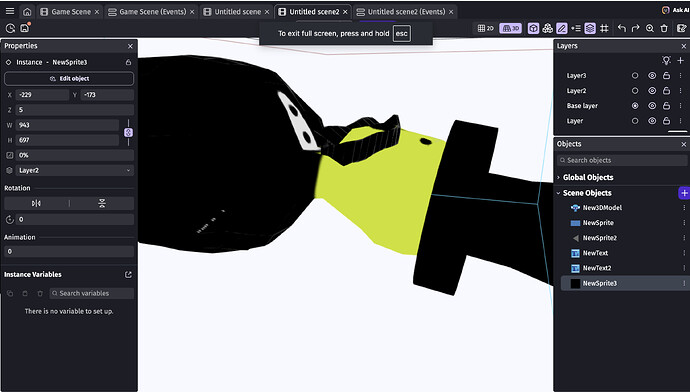Open instance variables in external editor
This screenshot has width=690, height=392.
(128, 275)
